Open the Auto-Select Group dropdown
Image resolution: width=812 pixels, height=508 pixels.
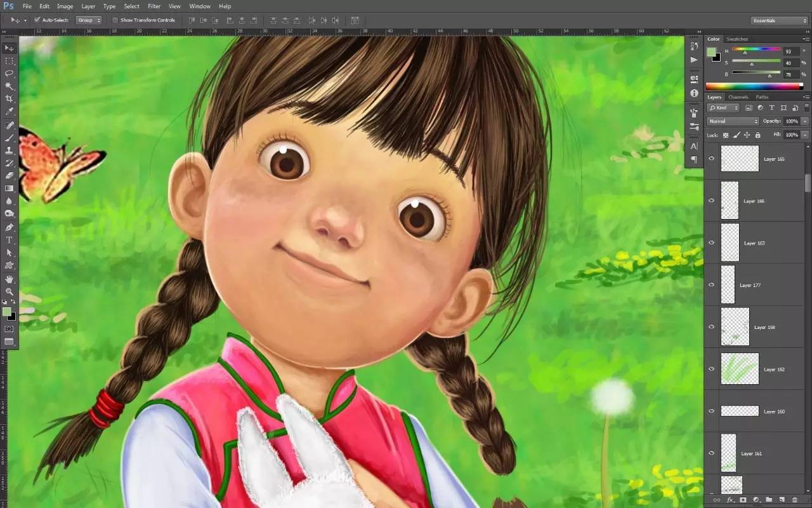[x=89, y=20]
